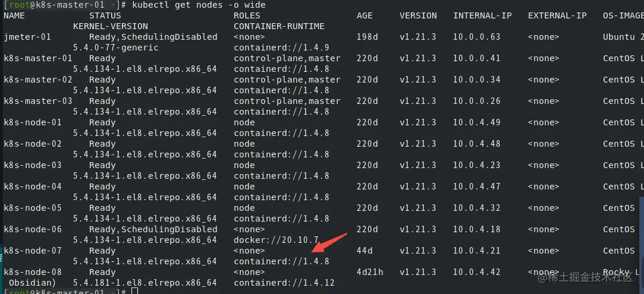Click the VERSION column header
This screenshot has width=644, height=294.
[418, 15]
